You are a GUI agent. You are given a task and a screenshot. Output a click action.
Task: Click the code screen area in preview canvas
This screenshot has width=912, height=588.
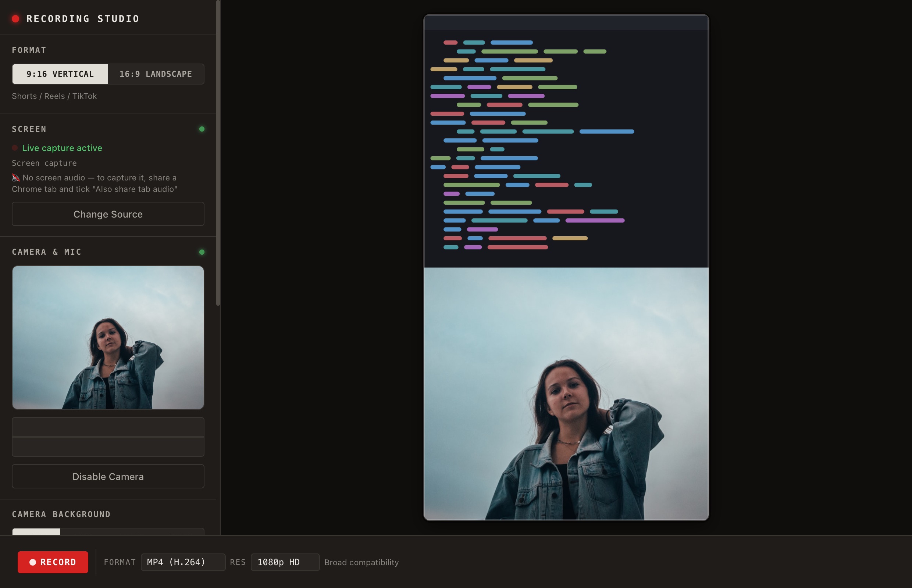[566, 141]
